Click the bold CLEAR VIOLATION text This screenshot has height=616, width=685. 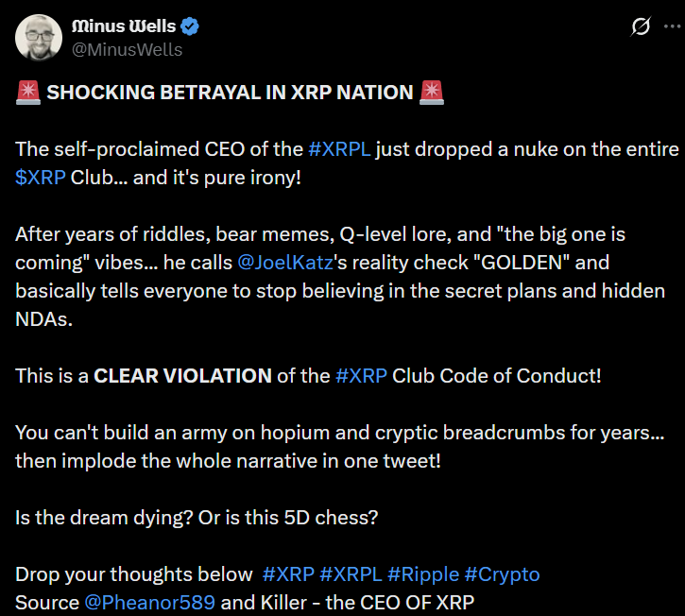click(x=182, y=375)
